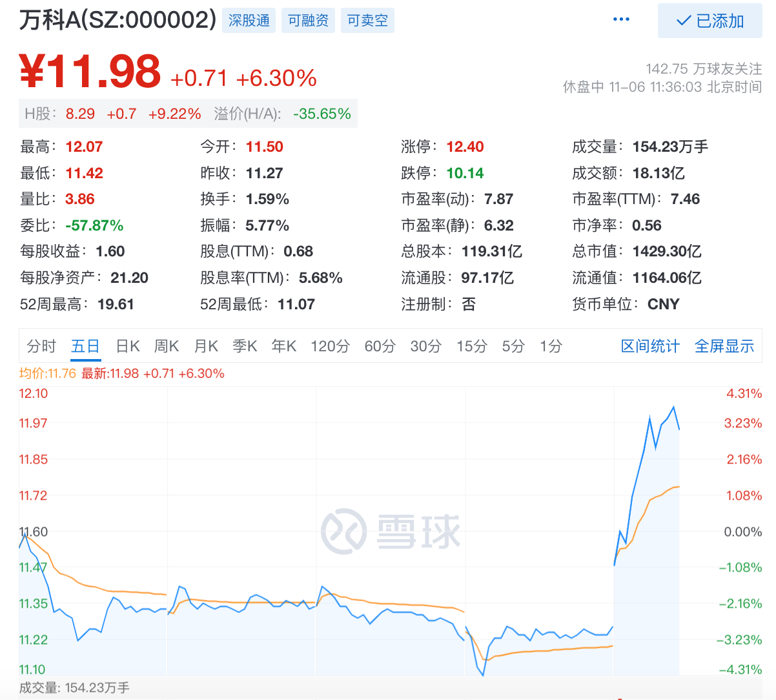Click the 货币单位 value CNY
This screenshot has height=700, width=776.
(x=664, y=304)
